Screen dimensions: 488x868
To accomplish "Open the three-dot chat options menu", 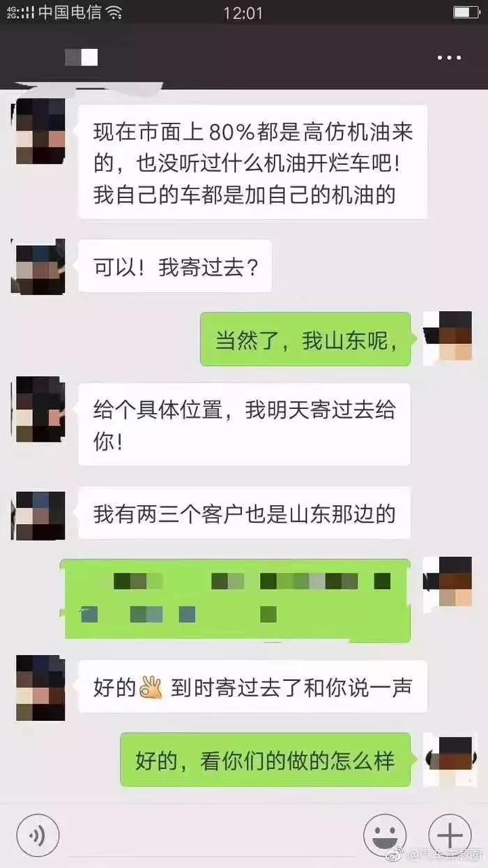I will click(450, 58).
